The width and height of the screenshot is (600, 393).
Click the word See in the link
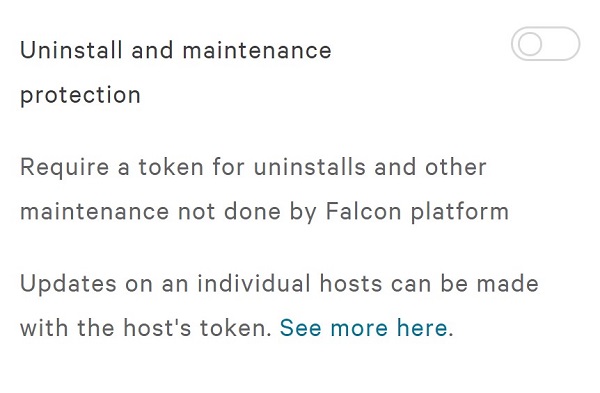pos(300,328)
